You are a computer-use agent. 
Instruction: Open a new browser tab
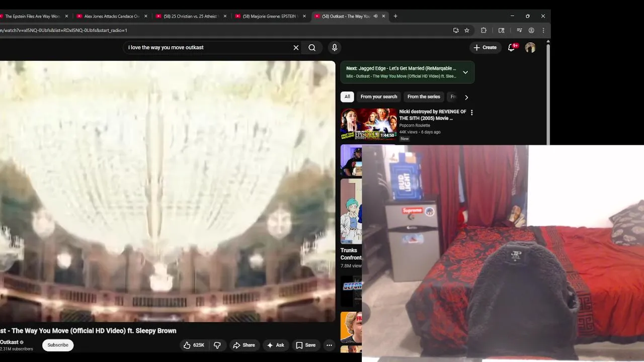click(395, 16)
